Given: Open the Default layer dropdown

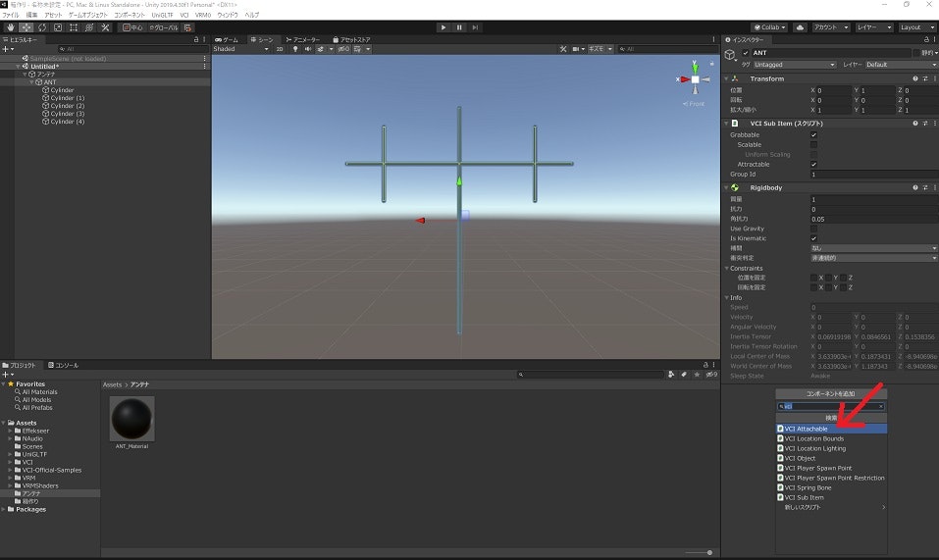Looking at the screenshot, I should point(902,65).
